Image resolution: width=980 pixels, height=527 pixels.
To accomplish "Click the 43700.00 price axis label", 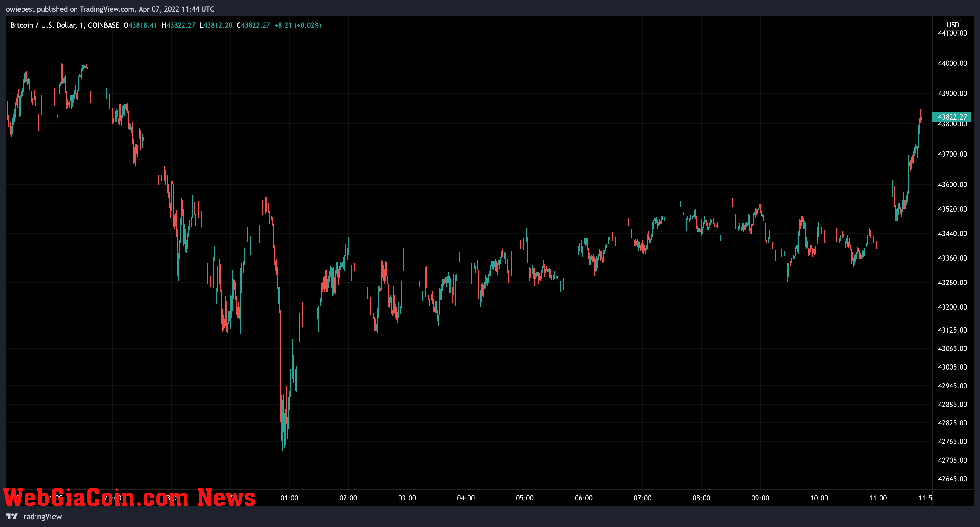I will tap(952, 154).
